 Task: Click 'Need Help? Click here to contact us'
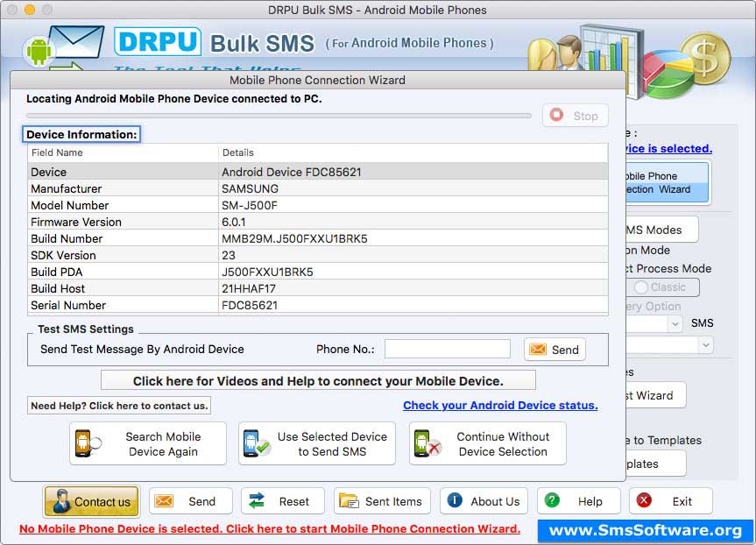coord(119,406)
